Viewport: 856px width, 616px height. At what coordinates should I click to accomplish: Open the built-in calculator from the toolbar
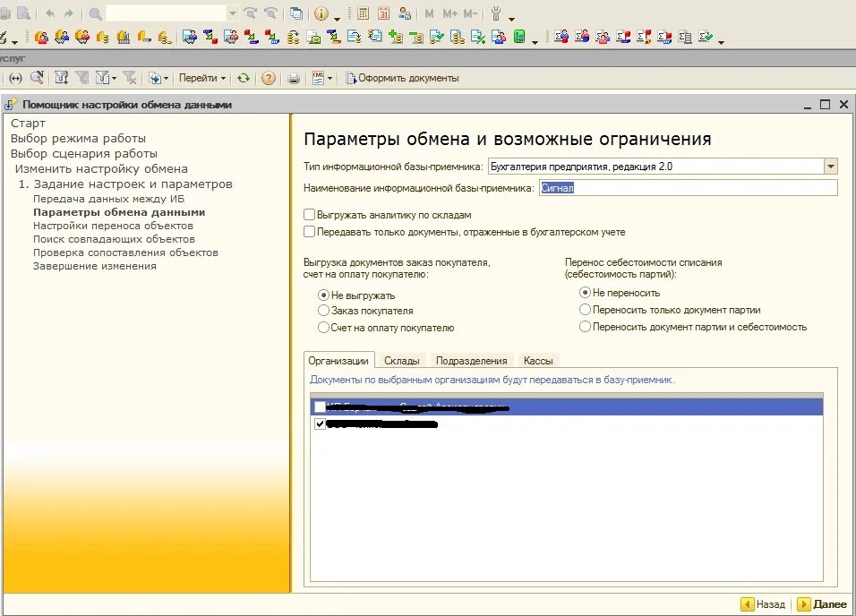(363, 13)
